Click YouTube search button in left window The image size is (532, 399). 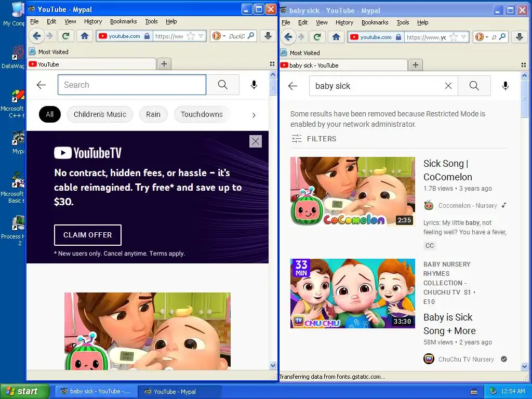coord(222,85)
